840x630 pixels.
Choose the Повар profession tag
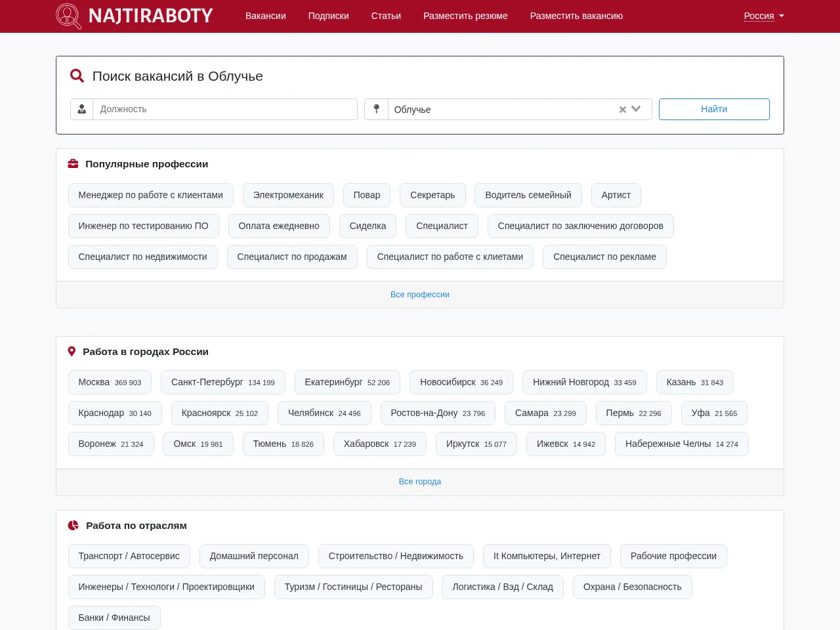(x=367, y=195)
